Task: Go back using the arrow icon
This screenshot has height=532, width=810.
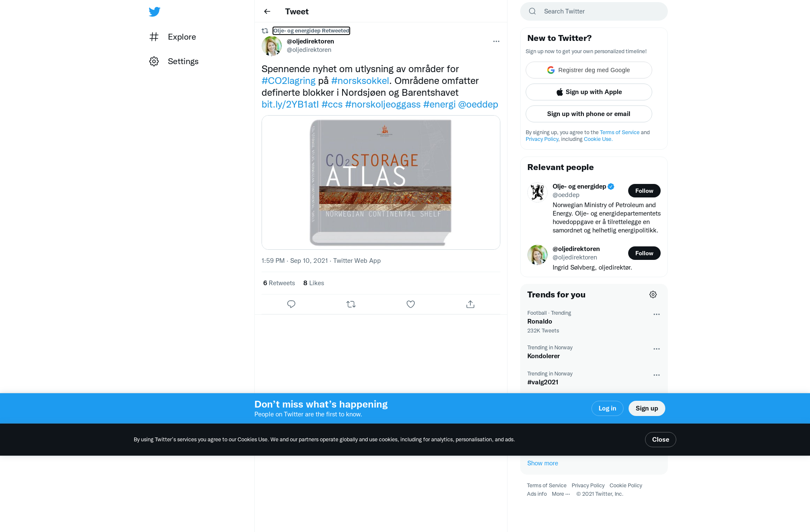Action: click(x=267, y=11)
